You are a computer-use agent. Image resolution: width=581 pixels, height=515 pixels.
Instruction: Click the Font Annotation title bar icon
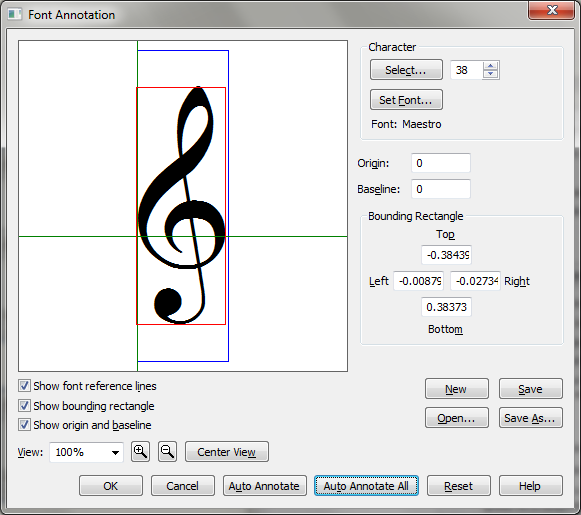point(15,14)
